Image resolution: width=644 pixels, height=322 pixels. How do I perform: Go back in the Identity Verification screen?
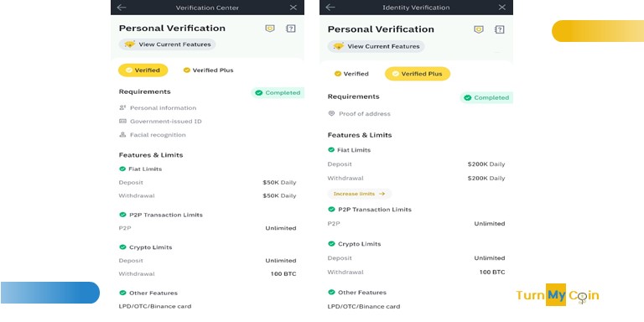tap(330, 7)
